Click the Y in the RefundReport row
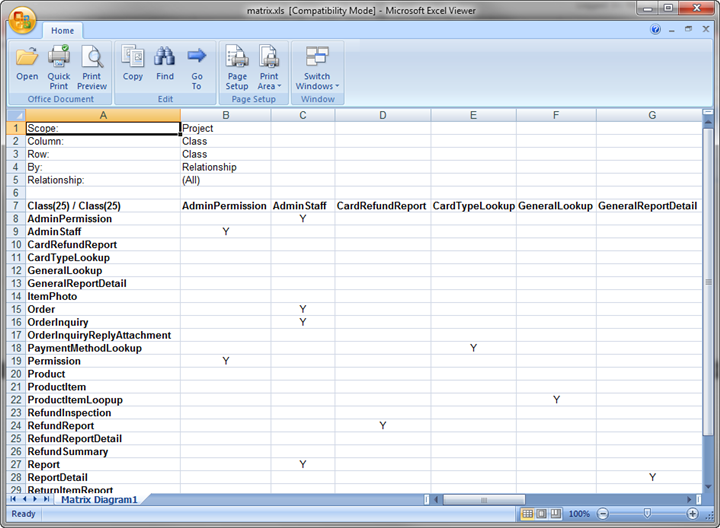 (x=382, y=426)
